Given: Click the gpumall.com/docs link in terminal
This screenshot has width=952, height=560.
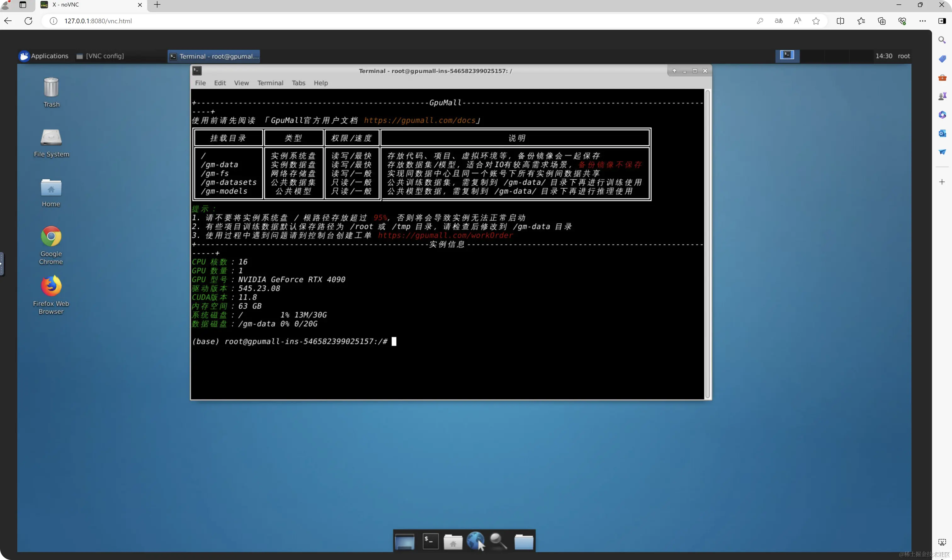Looking at the screenshot, I should (x=419, y=120).
